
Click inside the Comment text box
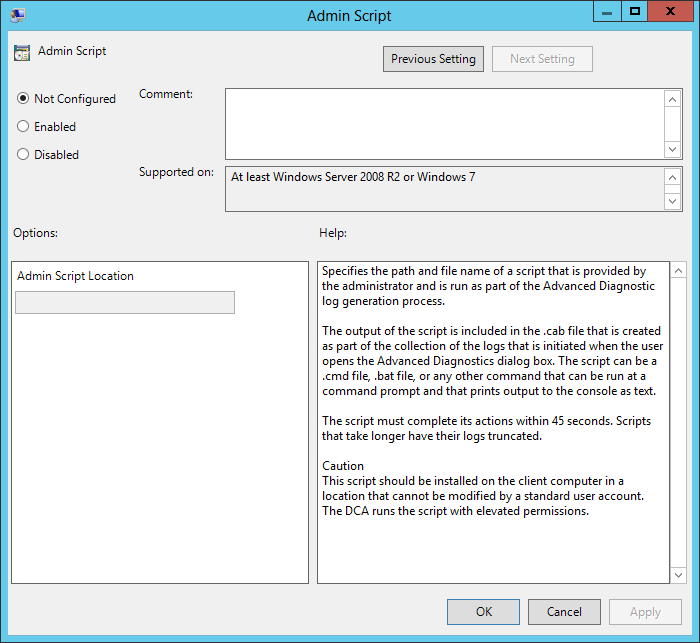444,123
